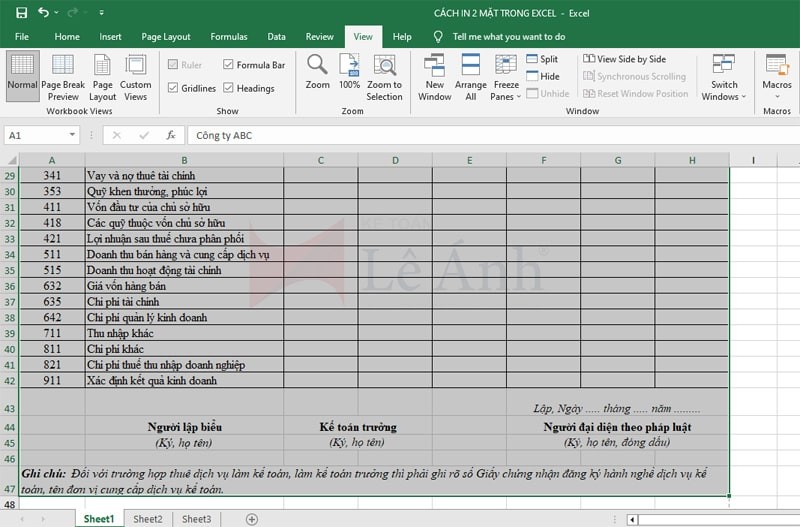This screenshot has width=800, height=527.
Task: Toggle the Headings checkbox
Action: pyautogui.click(x=228, y=88)
